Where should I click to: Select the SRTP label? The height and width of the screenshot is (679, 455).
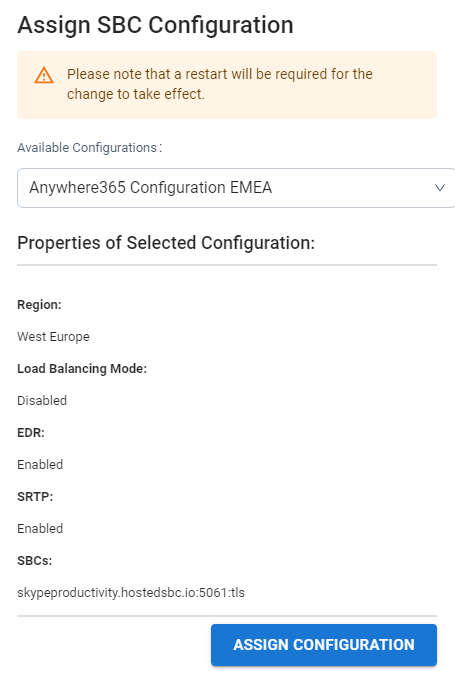[35, 497]
